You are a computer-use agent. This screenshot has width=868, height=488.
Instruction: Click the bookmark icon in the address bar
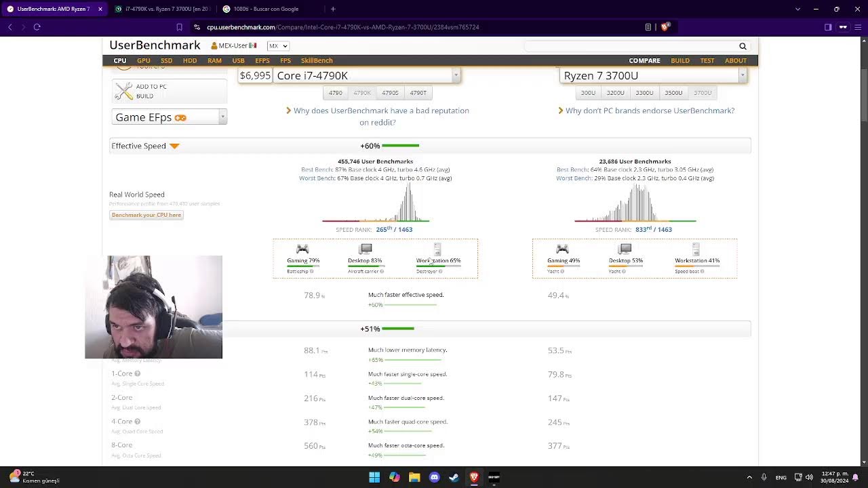point(179,27)
